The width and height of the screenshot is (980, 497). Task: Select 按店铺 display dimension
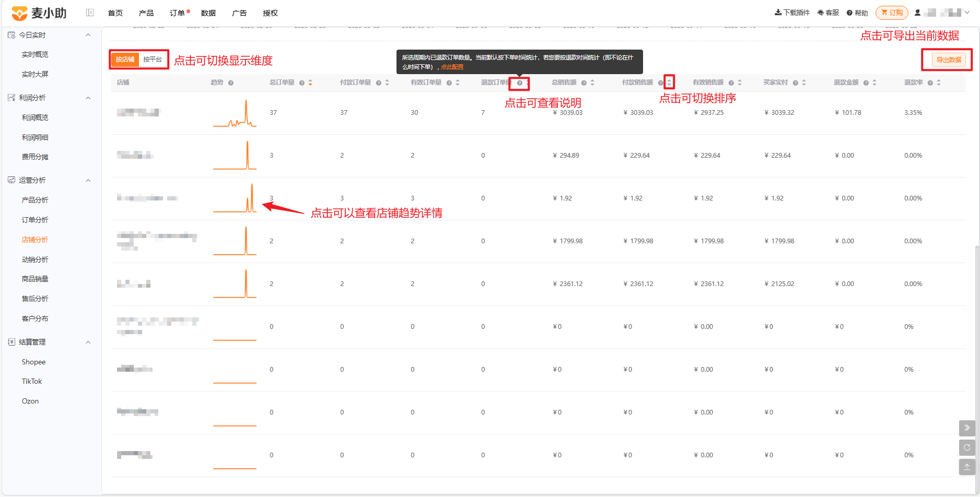(125, 60)
